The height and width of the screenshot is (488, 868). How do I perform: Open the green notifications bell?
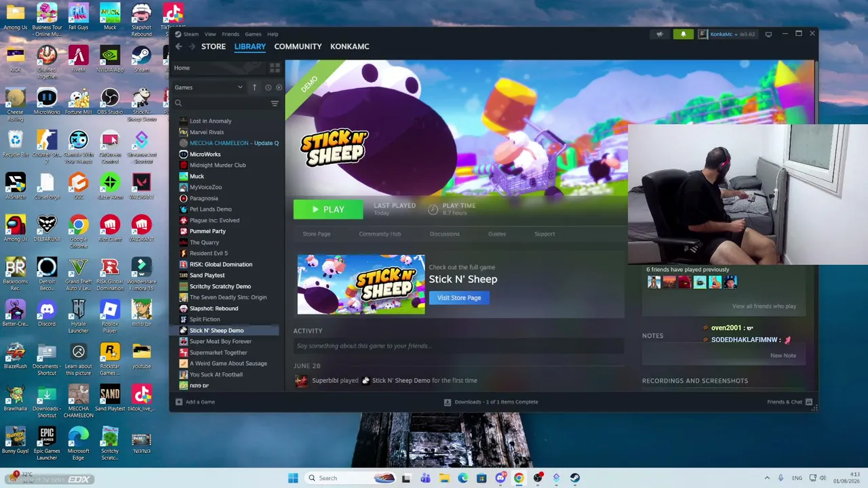click(683, 34)
